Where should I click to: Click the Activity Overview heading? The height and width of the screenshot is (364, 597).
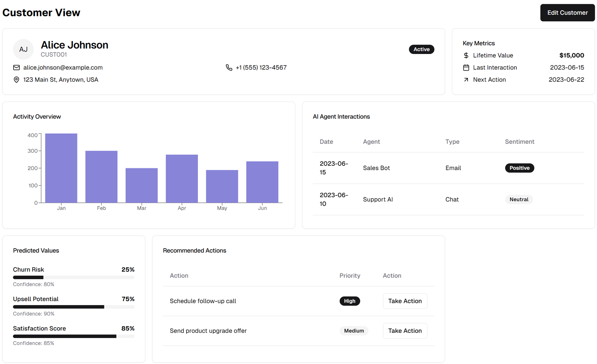pyautogui.click(x=37, y=117)
